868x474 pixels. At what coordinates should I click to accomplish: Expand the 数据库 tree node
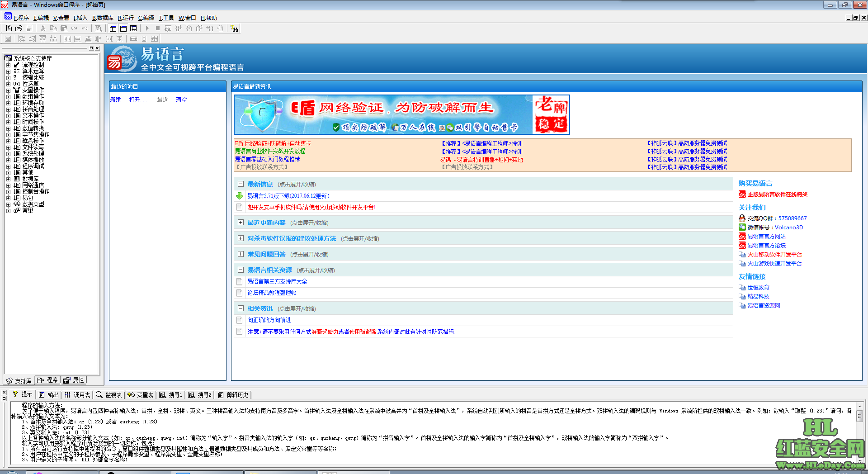click(8, 179)
